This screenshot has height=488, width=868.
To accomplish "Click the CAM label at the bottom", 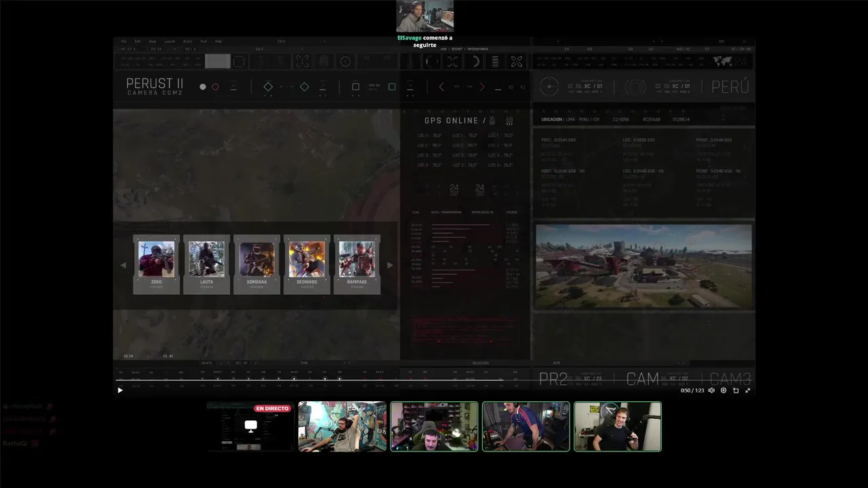I will coord(643,379).
